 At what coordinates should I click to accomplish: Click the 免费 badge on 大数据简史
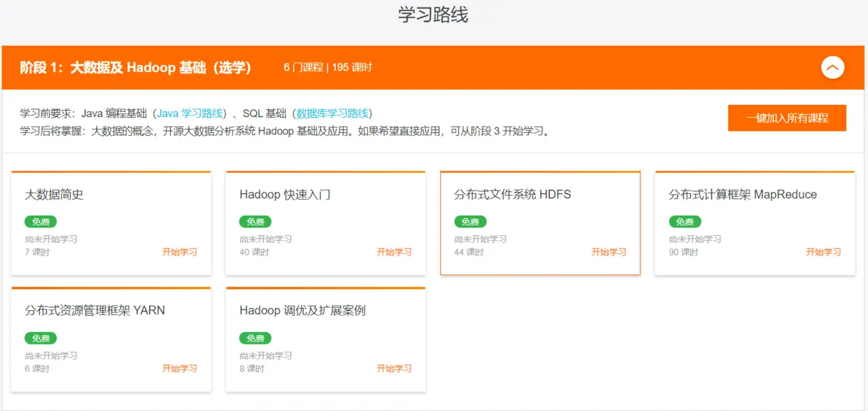coord(41,221)
